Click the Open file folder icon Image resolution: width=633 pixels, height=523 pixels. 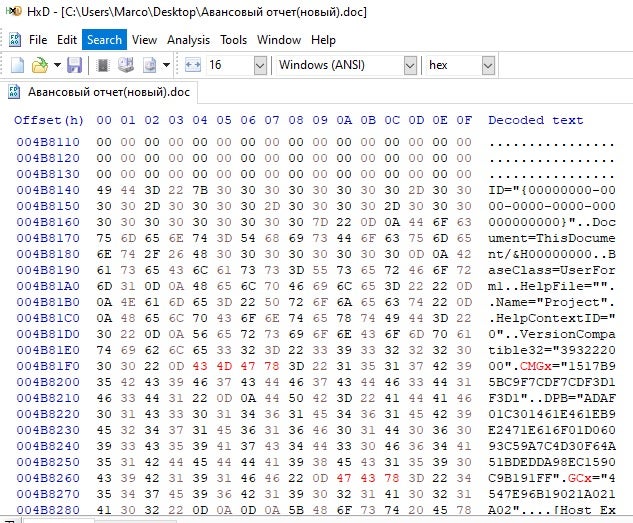tap(39, 65)
